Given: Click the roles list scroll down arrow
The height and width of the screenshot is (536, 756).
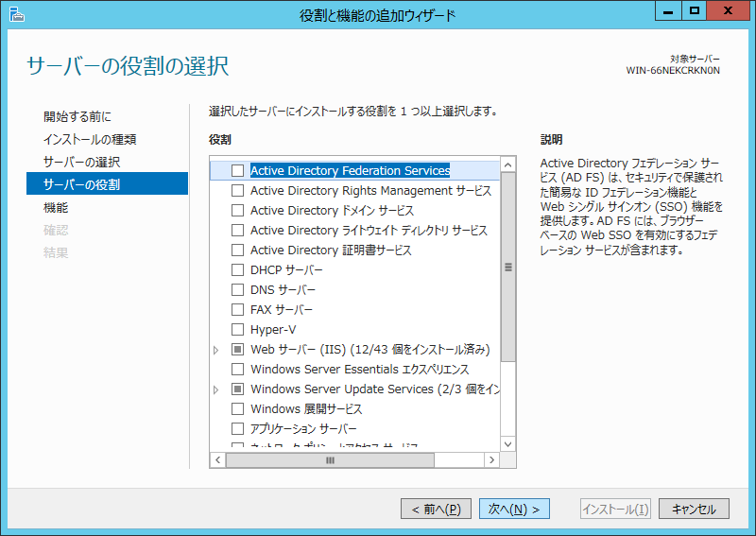Looking at the screenshot, I should tap(508, 443).
